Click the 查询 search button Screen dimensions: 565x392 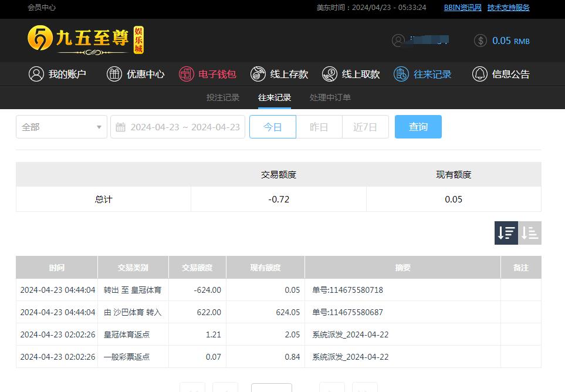point(418,127)
